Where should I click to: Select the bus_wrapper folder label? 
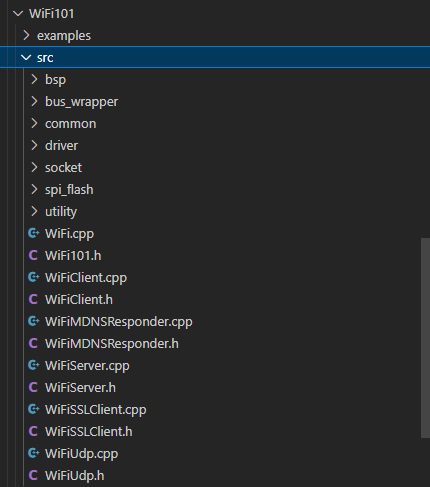tap(81, 102)
